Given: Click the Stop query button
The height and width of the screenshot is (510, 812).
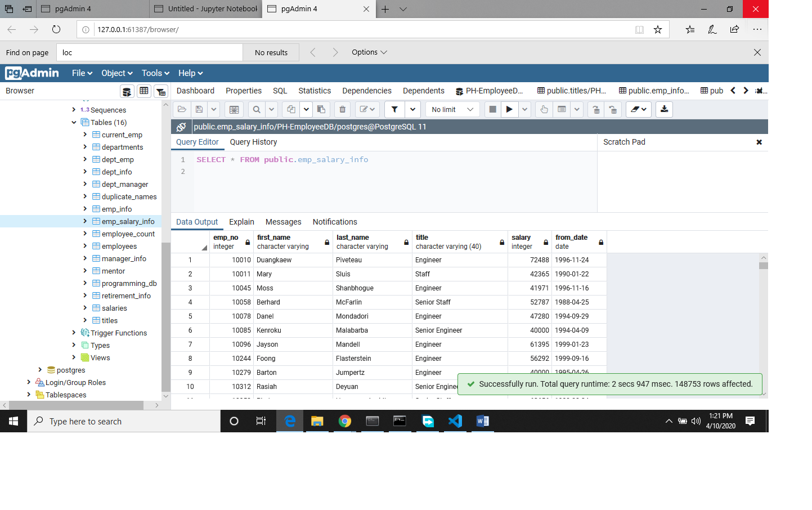Looking at the screenshot, I should pos(492,109).
